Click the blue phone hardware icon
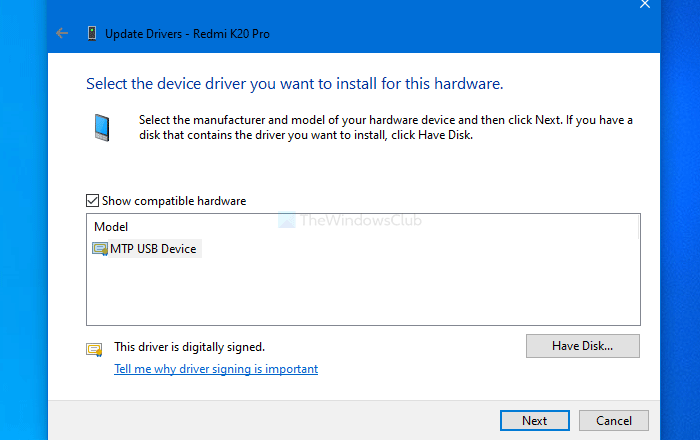700x440 pixels. pos(102,128)
